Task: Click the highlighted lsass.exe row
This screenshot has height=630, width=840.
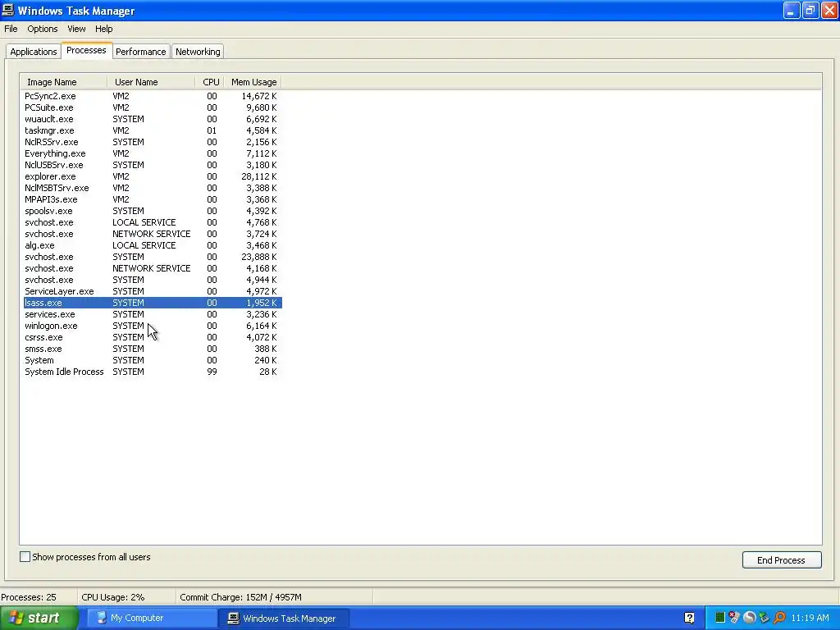Action: click(x=153, y=303)
